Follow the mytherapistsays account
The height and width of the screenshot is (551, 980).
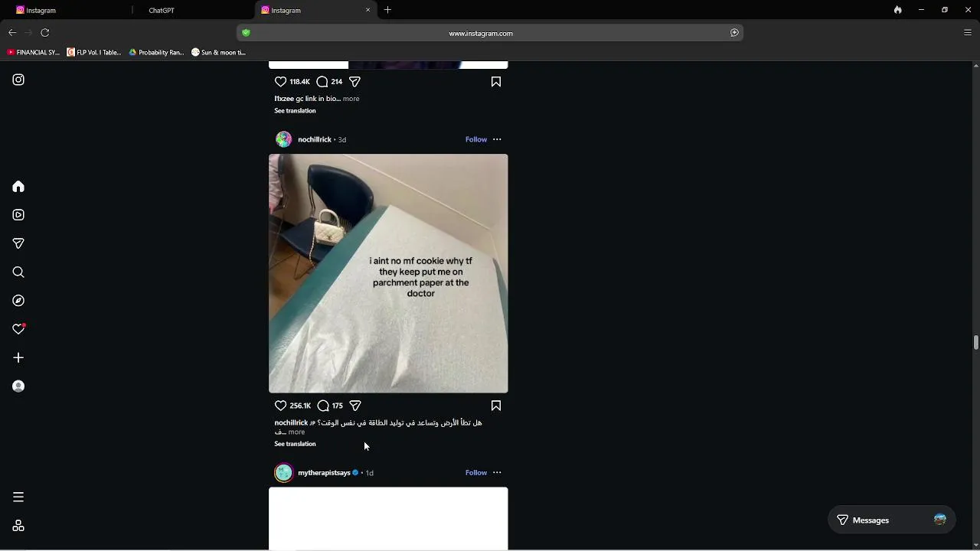point(476,473)
